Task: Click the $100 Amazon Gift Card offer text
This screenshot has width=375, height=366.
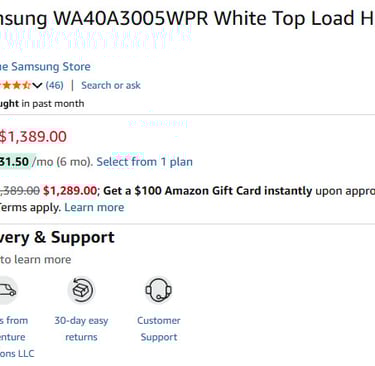Action: click(x=208, y=191)
